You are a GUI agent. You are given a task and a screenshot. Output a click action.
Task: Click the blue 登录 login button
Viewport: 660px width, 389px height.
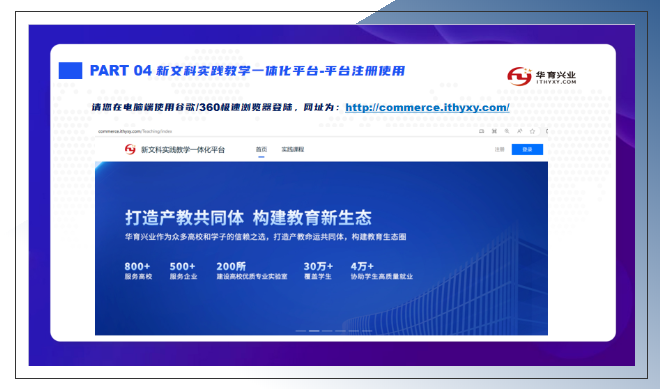click(527, 149)
